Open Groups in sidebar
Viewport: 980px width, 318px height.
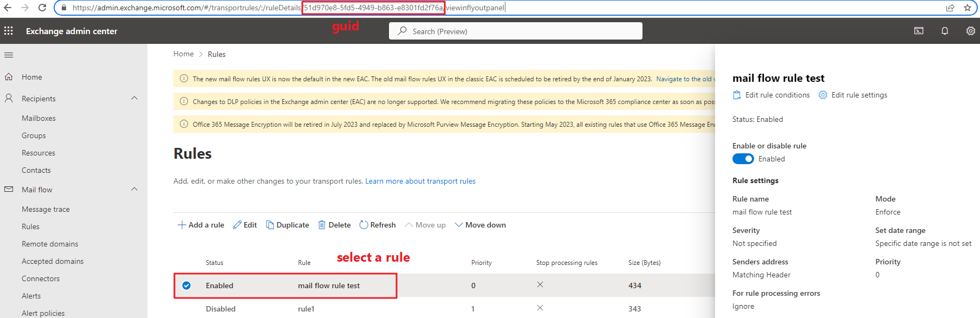click(x=34, y=135)
